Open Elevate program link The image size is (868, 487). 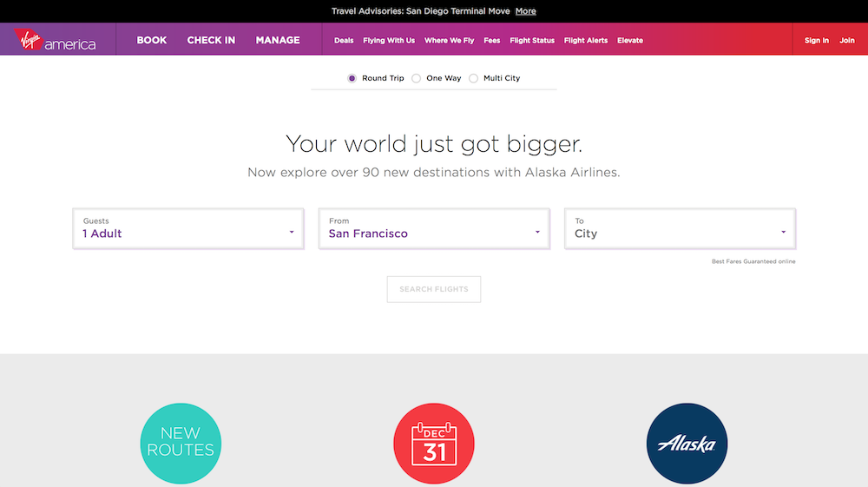coord(630,41)
